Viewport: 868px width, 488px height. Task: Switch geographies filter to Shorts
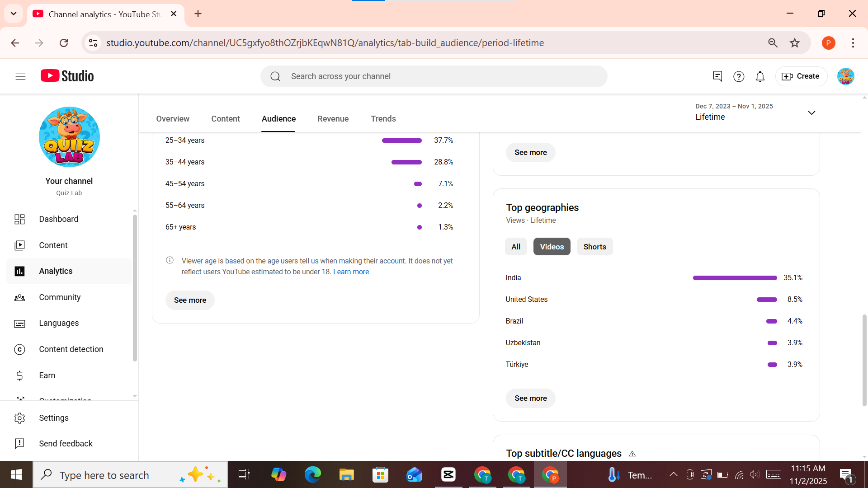click(594, 247)
